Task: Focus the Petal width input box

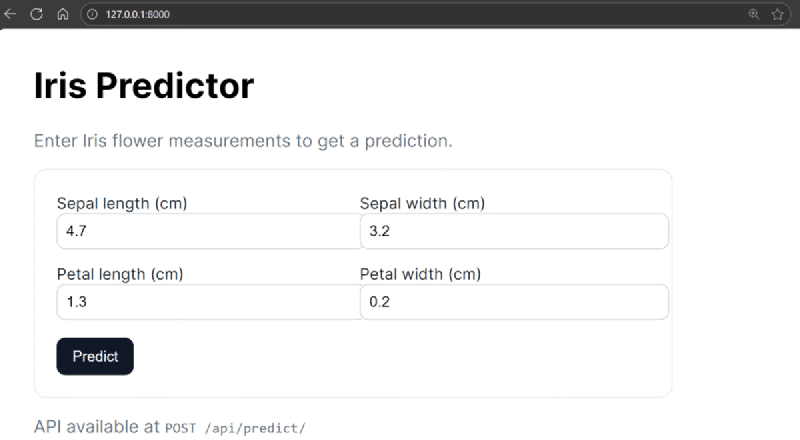Action: (514, 302)
